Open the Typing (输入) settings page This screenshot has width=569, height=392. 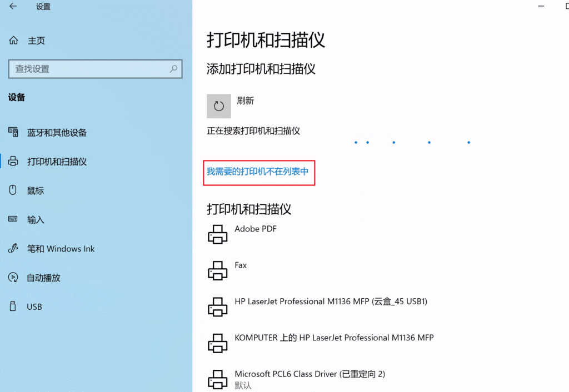coord(36,220)
